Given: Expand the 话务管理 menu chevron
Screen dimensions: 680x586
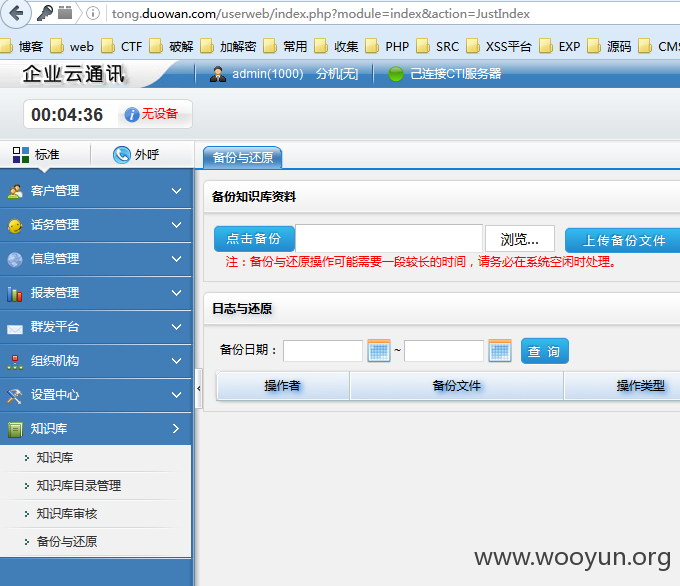Looking at the screenshot, I should [x=176, y=225].
